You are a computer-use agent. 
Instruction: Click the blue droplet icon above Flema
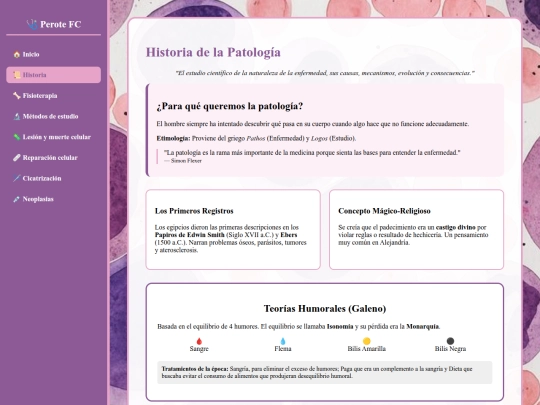click(283, 341)
